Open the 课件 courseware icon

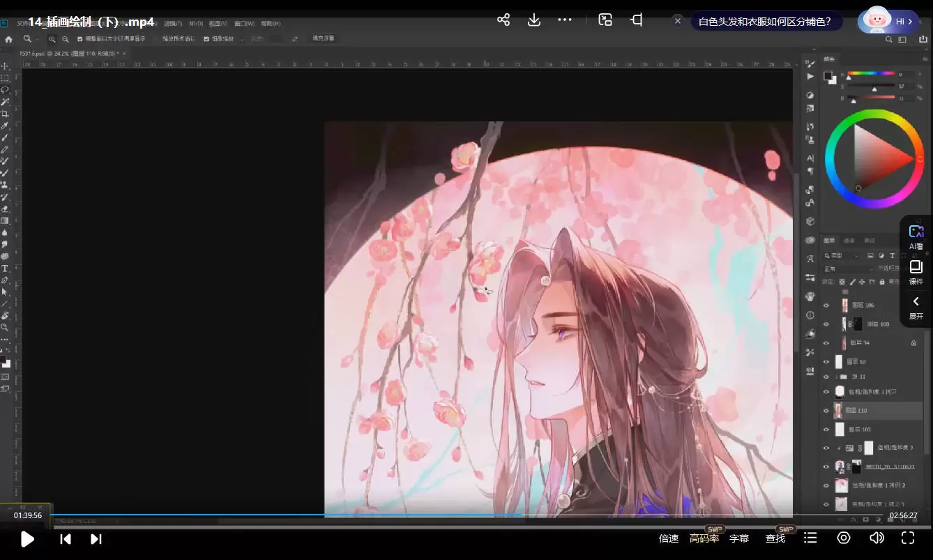[x=916, y=272]
